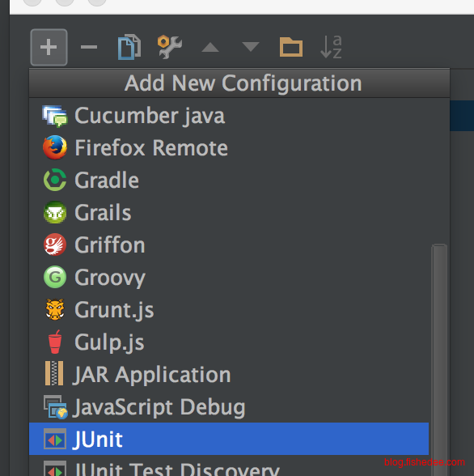Select the highlighted JUnit entry
The height and width of the screenshot is (476, 474).
tap(229, 439)
